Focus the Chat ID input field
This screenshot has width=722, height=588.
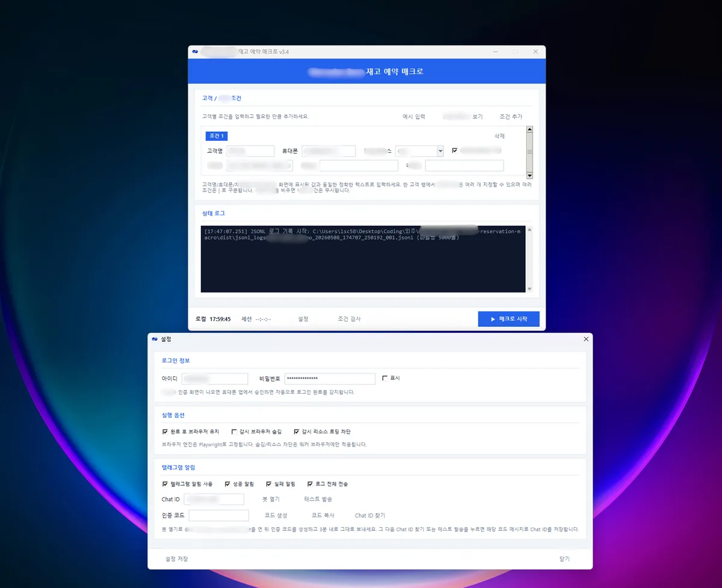click(x=214, y=499)
